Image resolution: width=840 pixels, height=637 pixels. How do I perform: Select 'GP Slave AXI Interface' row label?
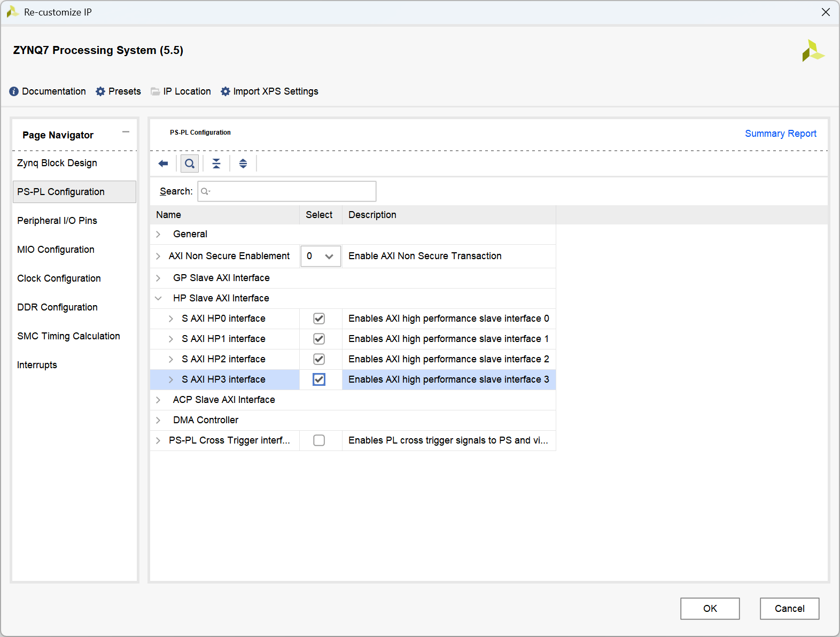[x=221, y=278]
